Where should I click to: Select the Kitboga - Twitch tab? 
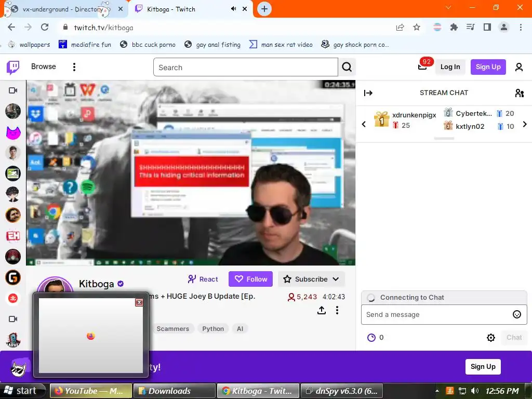click(x=191, y=9)
